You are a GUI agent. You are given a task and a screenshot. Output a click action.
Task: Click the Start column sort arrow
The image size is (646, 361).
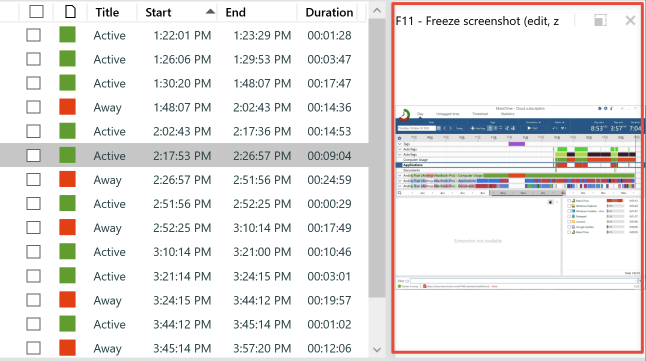210,12
